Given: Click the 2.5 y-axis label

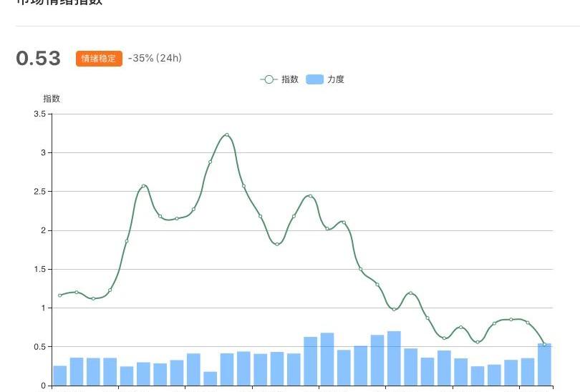Looking at the screenshot, I should [x=39, y=192].
